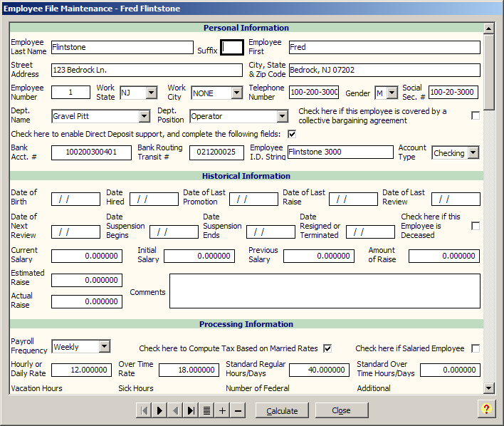The image size is (504, 426).
Task: Toggle the collective bargaining agreement checkbox
Action: click(x=476, y=115)
